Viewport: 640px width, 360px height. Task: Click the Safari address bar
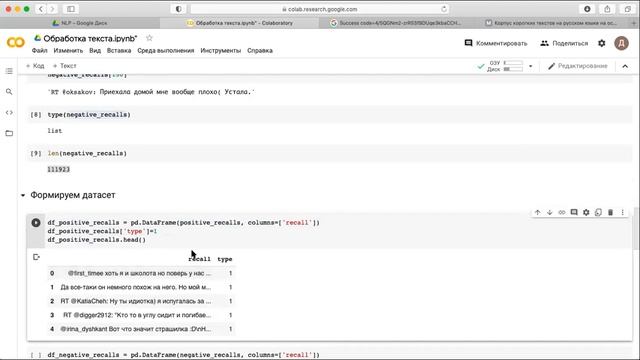(x=319, y=9)
